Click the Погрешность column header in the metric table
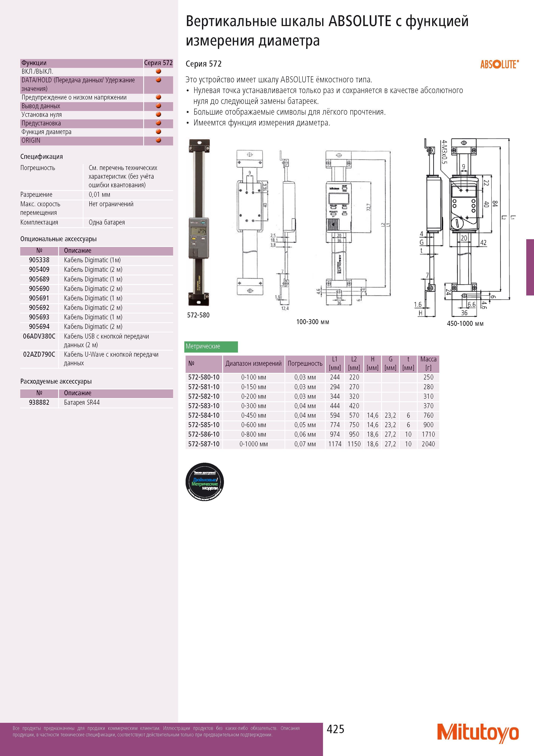This screenshot has width=534, height=756. click(x=305, y=364)
